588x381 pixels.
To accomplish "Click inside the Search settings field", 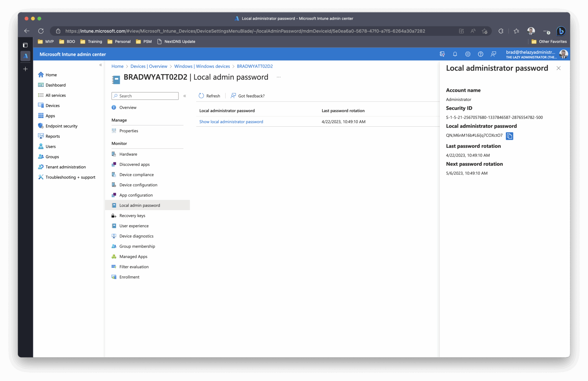I will tap(145, 96).
